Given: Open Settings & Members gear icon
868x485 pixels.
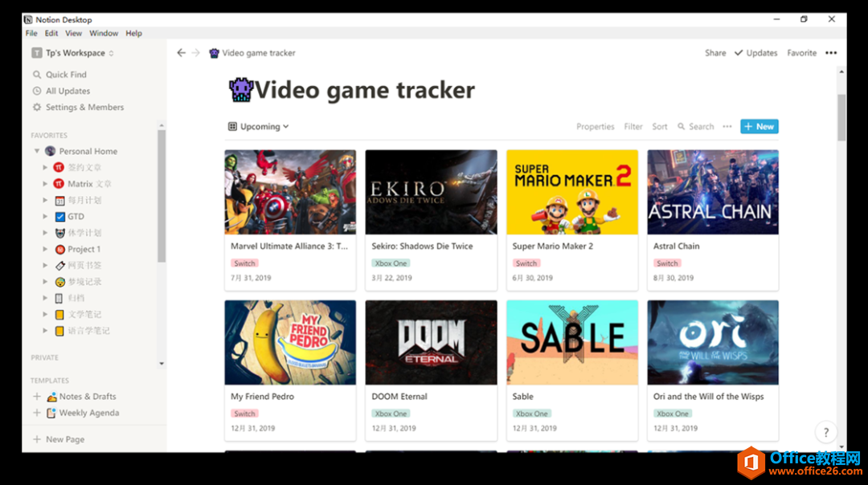Looking at the screenshot, I should tap(37, 108).
